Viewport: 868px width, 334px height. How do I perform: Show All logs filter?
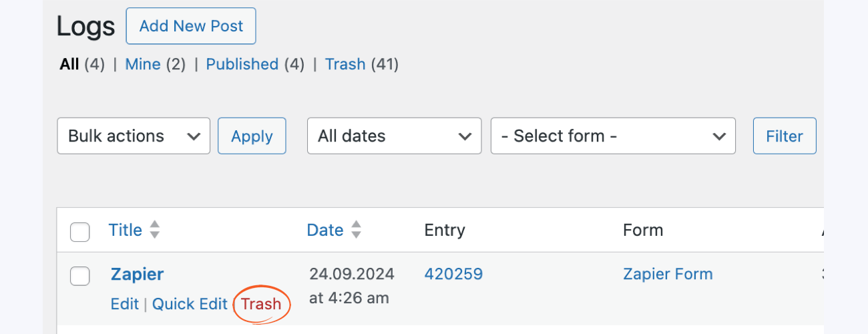(69, 64)
